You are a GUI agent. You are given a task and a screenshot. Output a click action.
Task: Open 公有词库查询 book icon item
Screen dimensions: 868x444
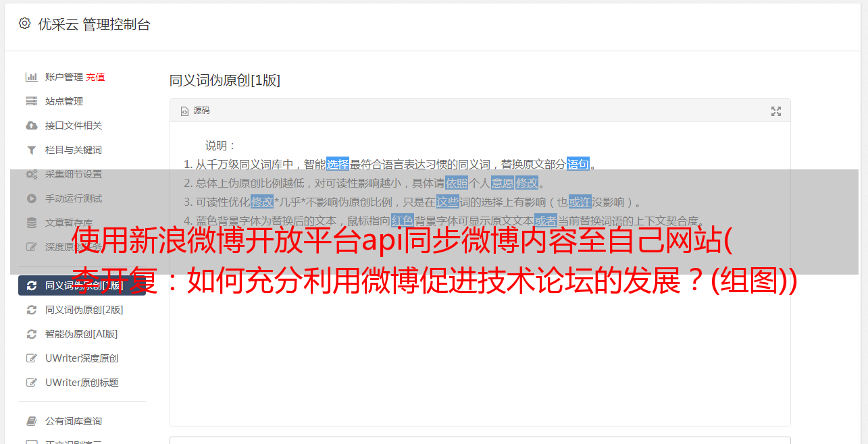73,421
